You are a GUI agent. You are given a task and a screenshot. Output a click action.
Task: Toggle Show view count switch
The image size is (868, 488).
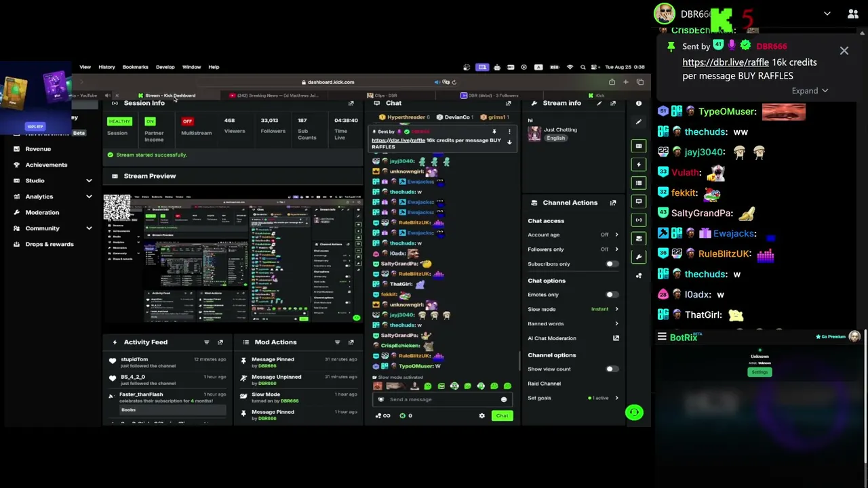click(x=611, y=369)
